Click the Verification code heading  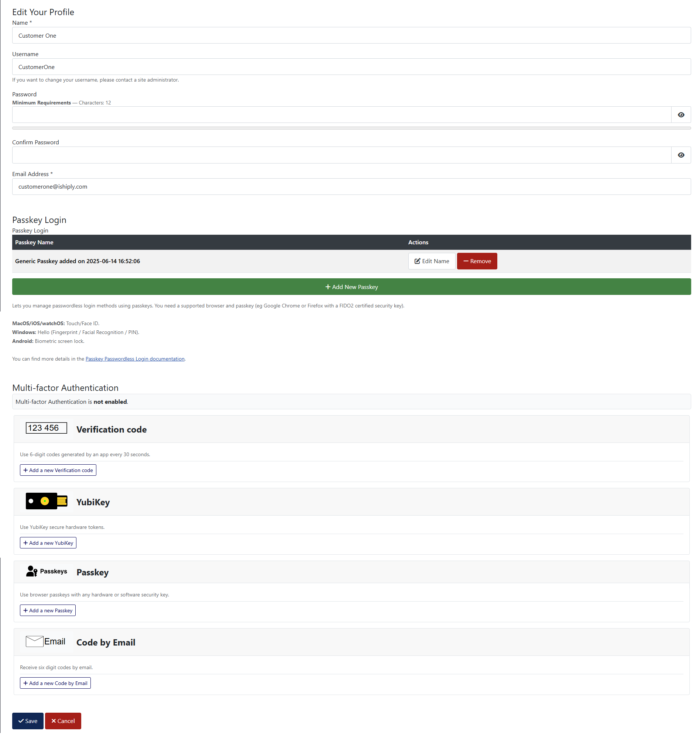111,429
